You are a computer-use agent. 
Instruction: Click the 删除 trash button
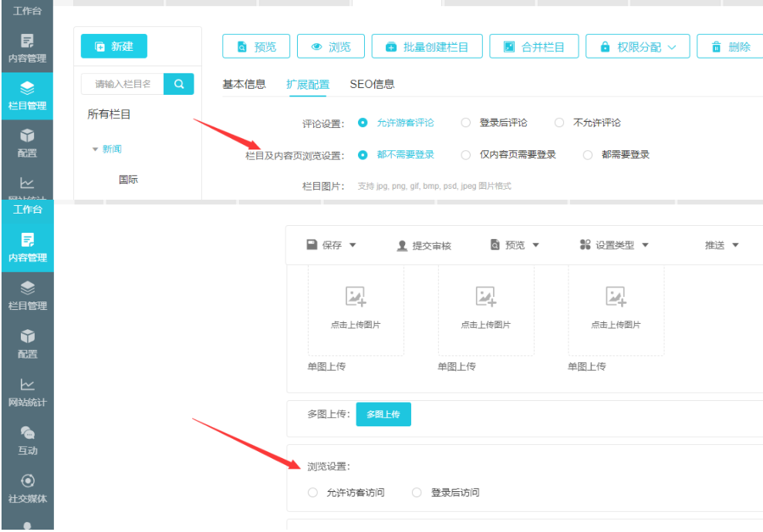coord(731,46)
